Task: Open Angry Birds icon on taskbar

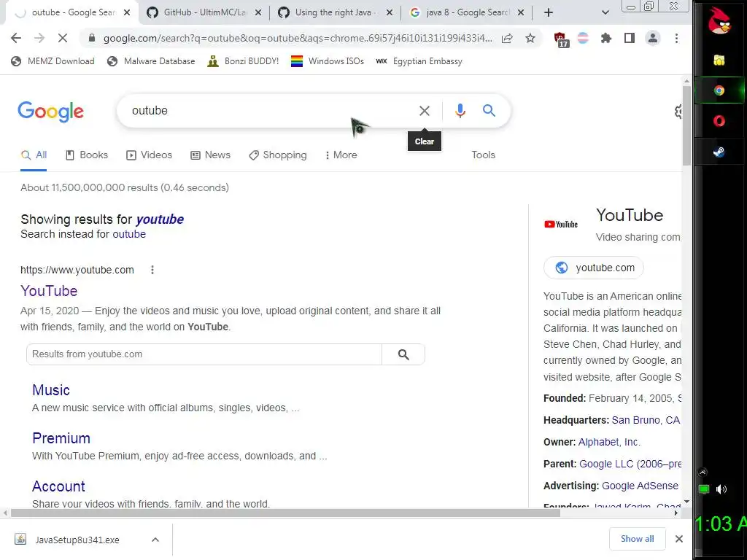Action: (x=719, y=22)
